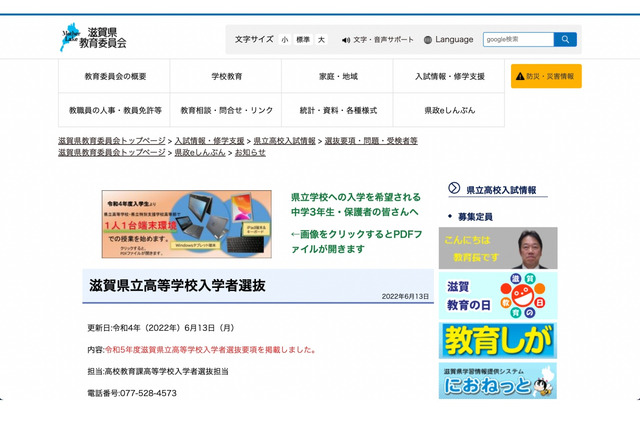Image resolution: width=640 pixels, height=426 pixels.
Task: Open the におねっと banner
Action: tap(498, 381)
